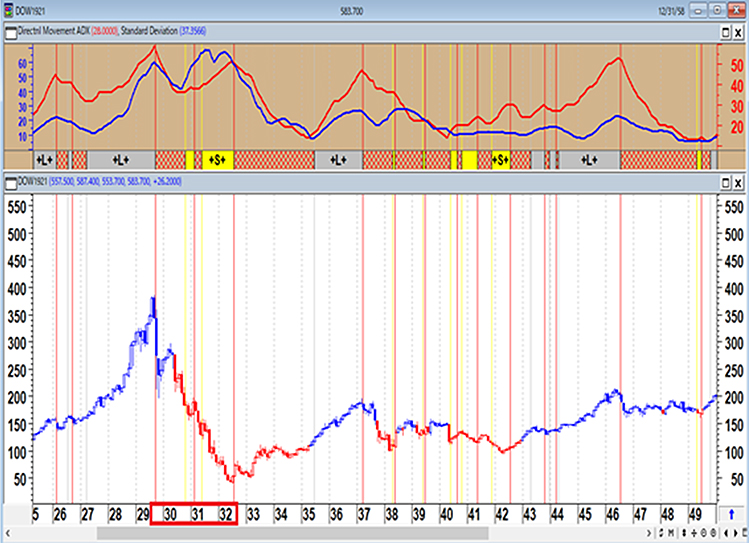750x543 pixels.
Task: Maximize the DOW1921 price chart panel
Action: coord(725,182)
